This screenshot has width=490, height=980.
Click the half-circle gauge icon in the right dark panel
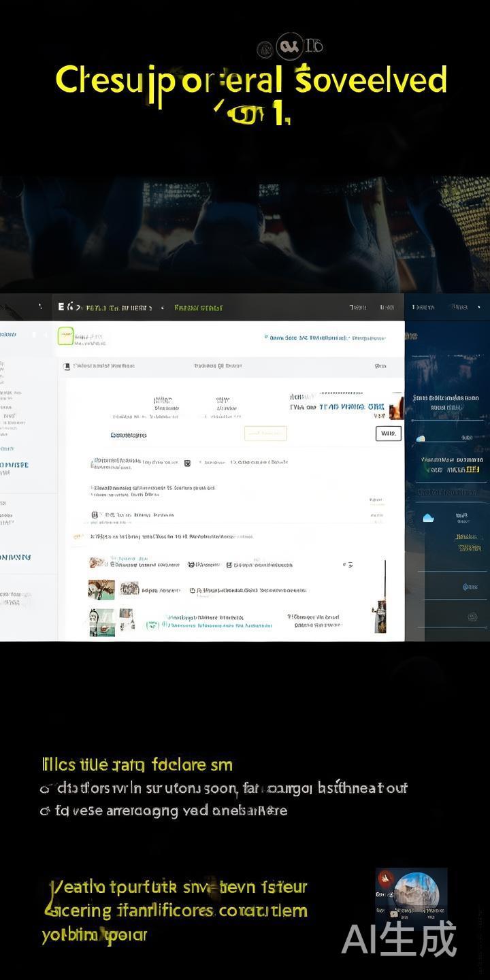click(421, 438)
